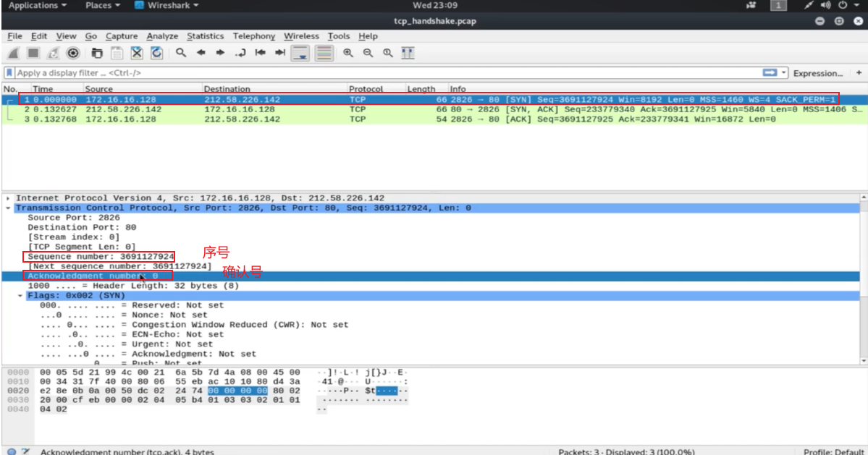Viewport: 868px width, 455px height.
Task: Jump to the last packet
Action: tap(280, 53)
